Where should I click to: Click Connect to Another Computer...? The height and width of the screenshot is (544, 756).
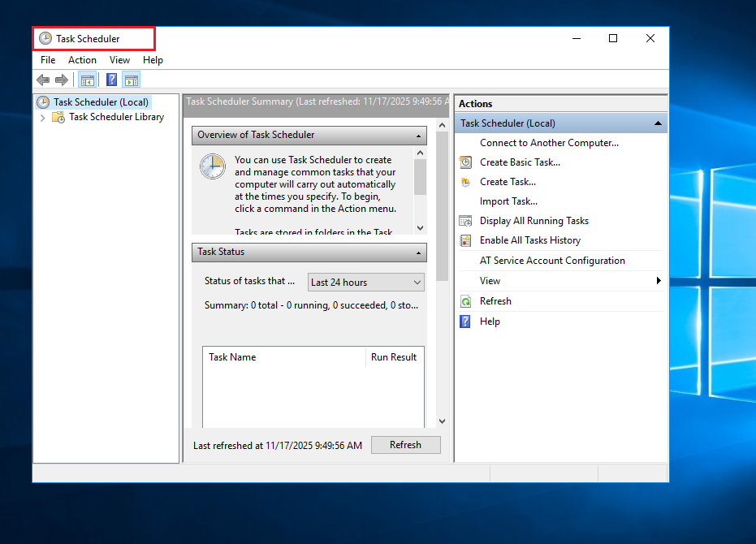pos(549,143)
